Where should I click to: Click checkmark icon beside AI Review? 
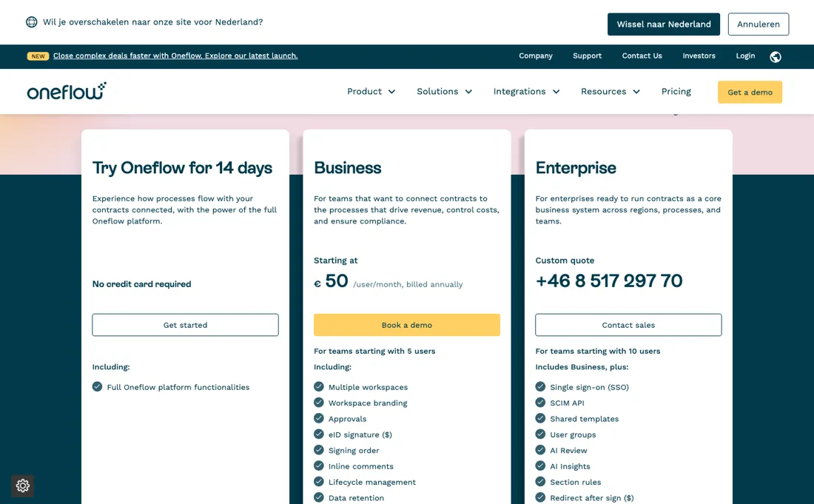[x=540, y=450]
